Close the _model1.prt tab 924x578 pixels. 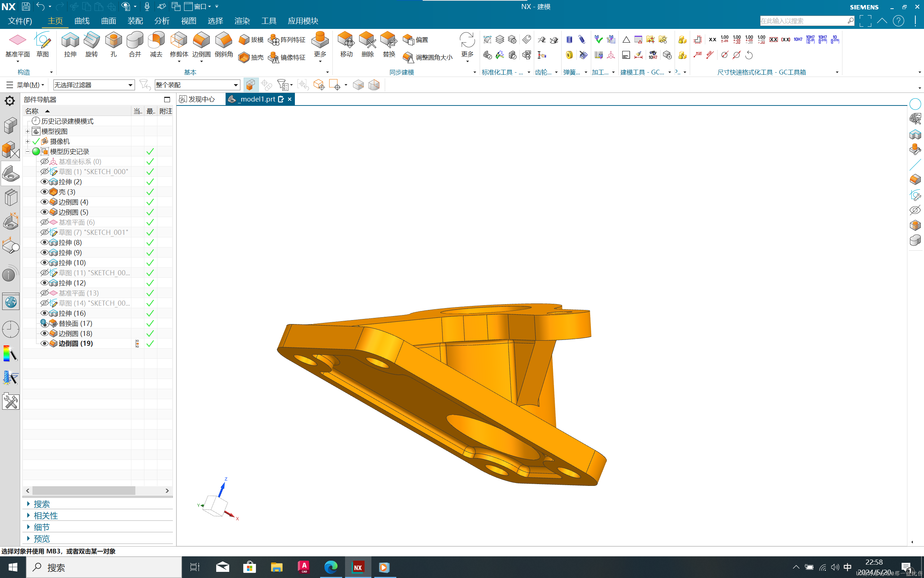coord(289,99)
